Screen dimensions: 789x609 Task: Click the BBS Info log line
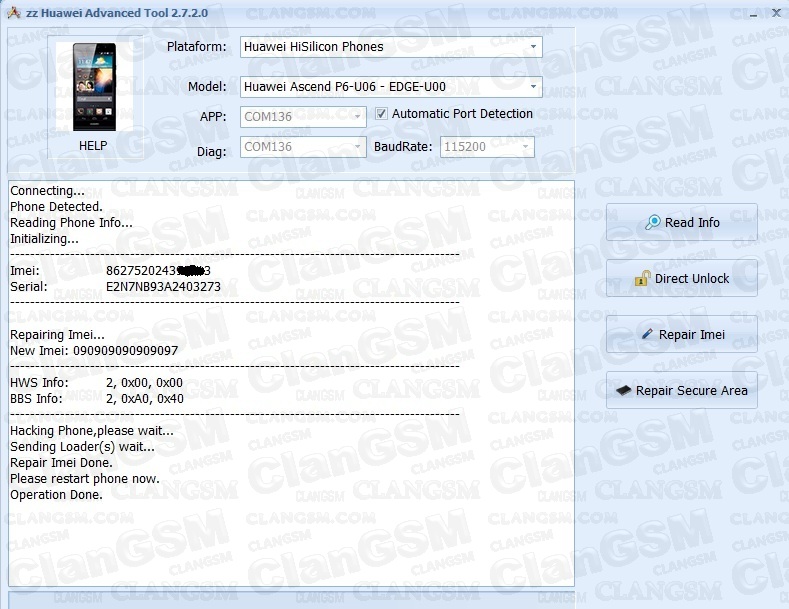[97, 399]
